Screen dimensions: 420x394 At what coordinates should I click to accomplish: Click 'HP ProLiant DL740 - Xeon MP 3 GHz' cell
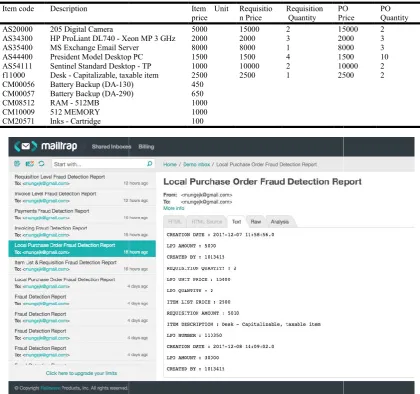(x=113, y=38)
